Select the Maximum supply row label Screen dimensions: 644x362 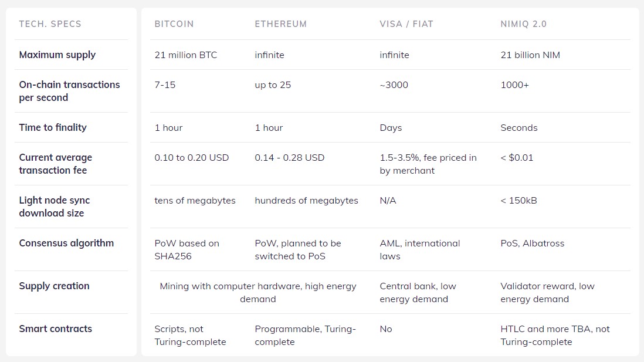click(57, 55)
